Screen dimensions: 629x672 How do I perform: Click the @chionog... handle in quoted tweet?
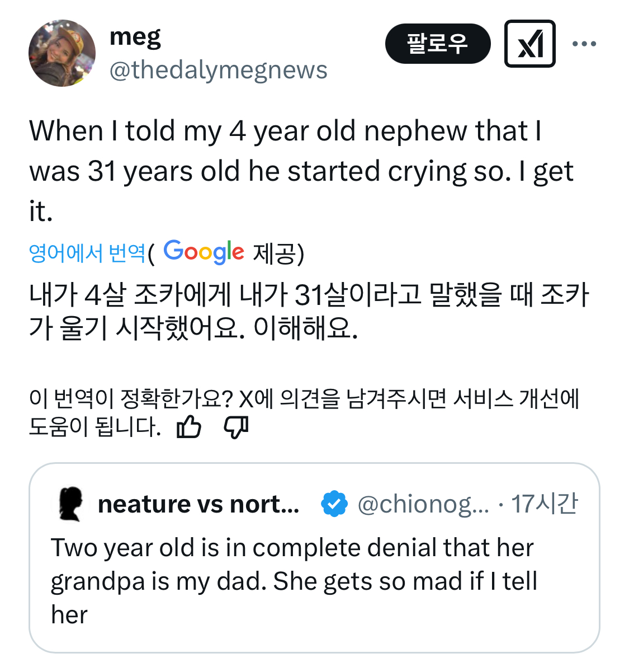423,504
